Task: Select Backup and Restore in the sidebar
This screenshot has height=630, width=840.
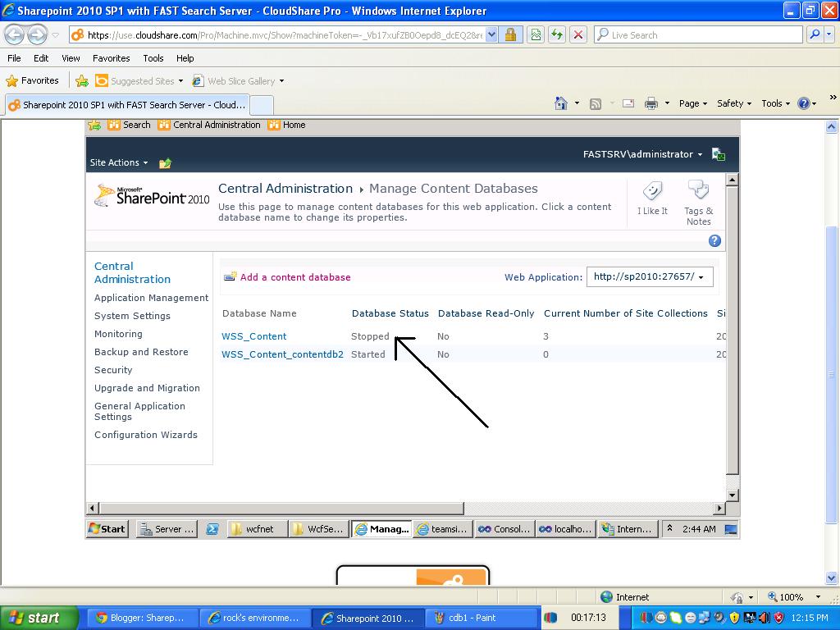Action: pos(139,352)
